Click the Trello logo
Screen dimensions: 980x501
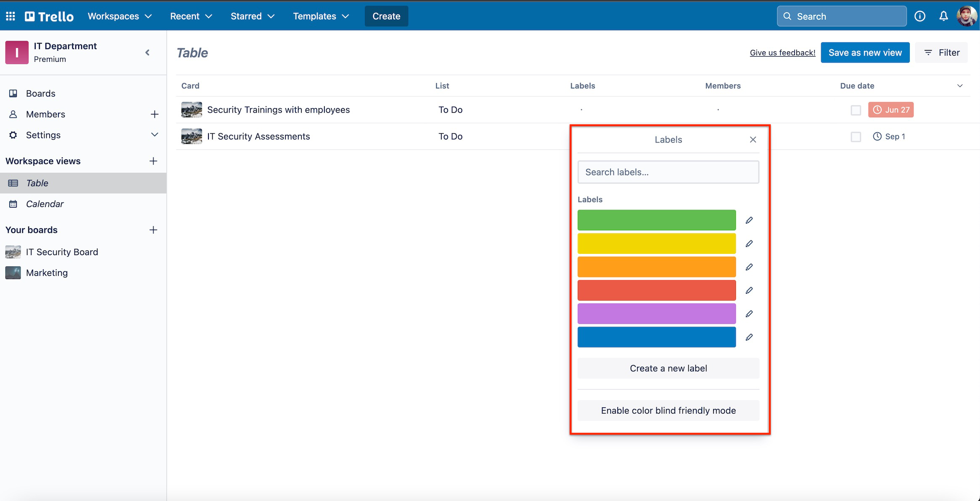click(49, 16)
